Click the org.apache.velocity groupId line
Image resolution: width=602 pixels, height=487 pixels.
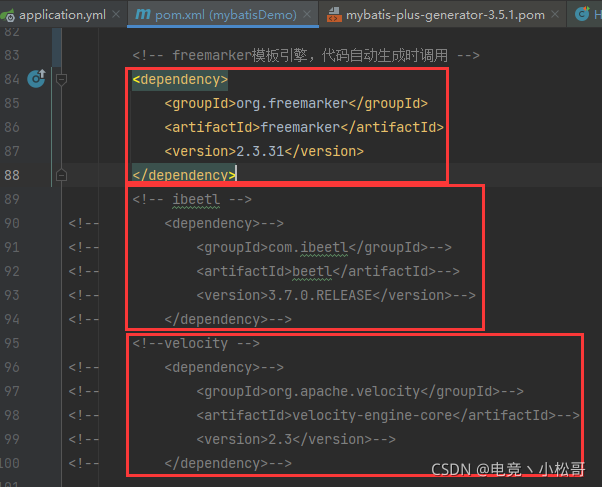[360, 391]
